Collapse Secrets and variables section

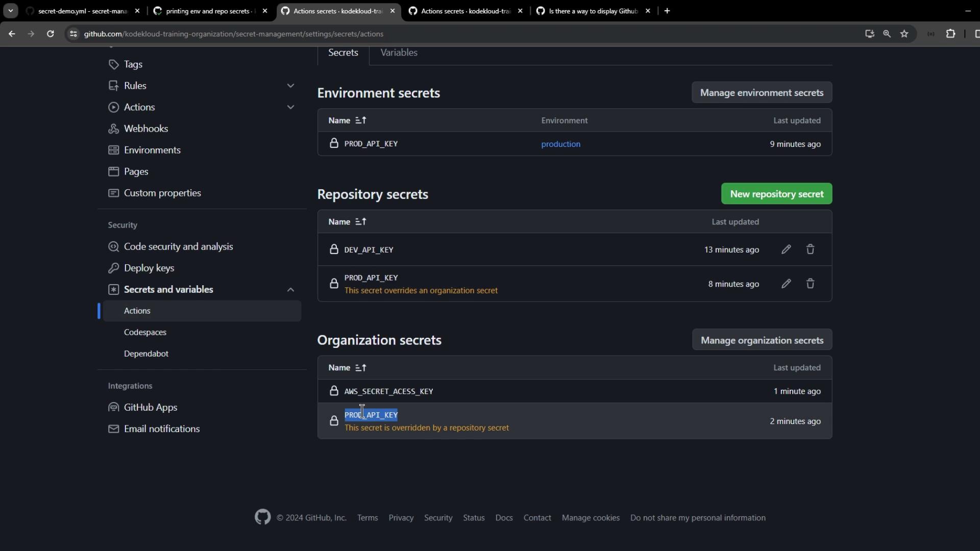pos(290,290)
